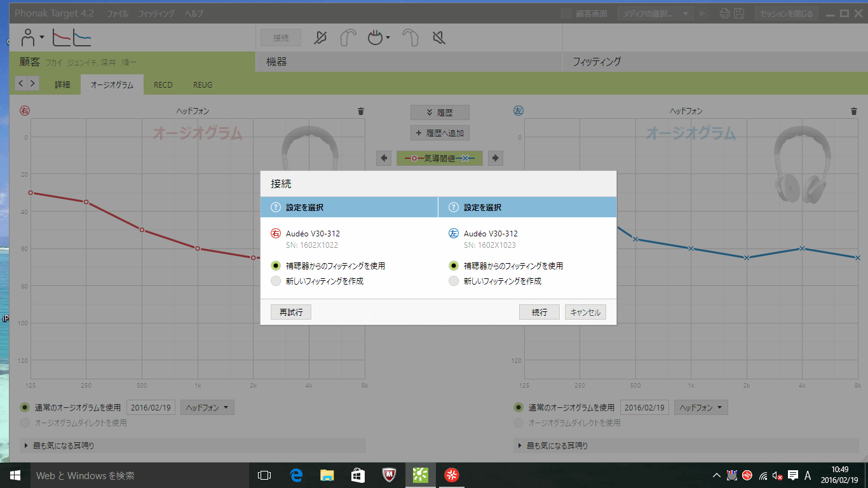The height and width of the screenshot is (488, 868).
Task: Open File Explorer from taskbar
Action: click(x=327, y=475)
